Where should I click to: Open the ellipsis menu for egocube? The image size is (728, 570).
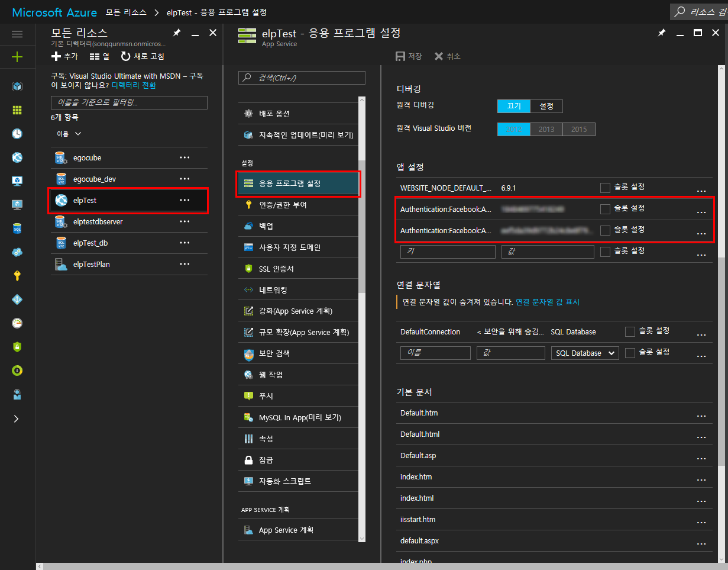click(x=185, y=158)
